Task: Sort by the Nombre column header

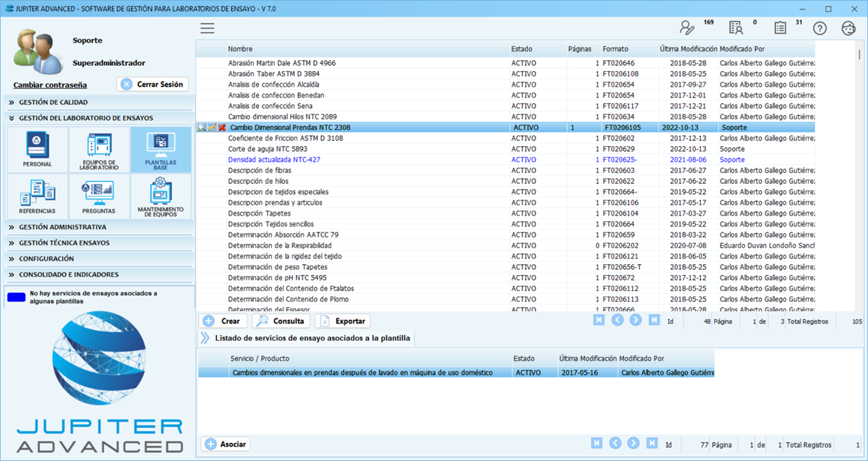Action: [x=241, y=49]
